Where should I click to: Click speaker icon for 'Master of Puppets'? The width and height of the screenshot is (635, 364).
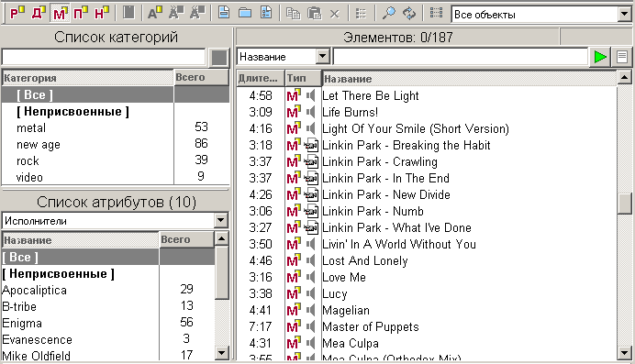click(x=310, y=326)
